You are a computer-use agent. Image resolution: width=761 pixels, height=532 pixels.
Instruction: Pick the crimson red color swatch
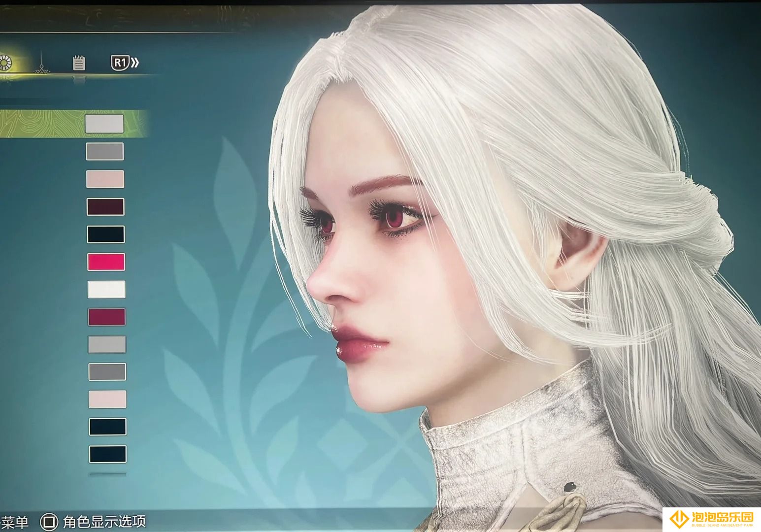106,317
